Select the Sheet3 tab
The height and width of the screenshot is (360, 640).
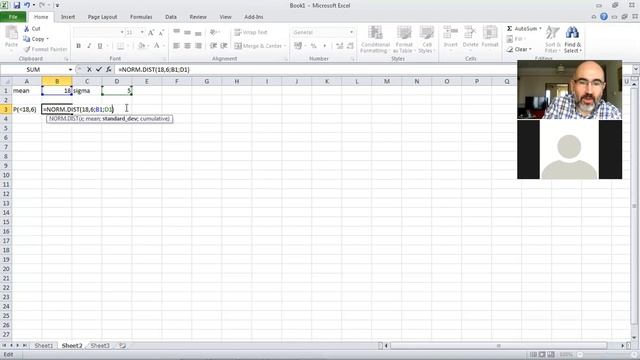tap(100, 346)
